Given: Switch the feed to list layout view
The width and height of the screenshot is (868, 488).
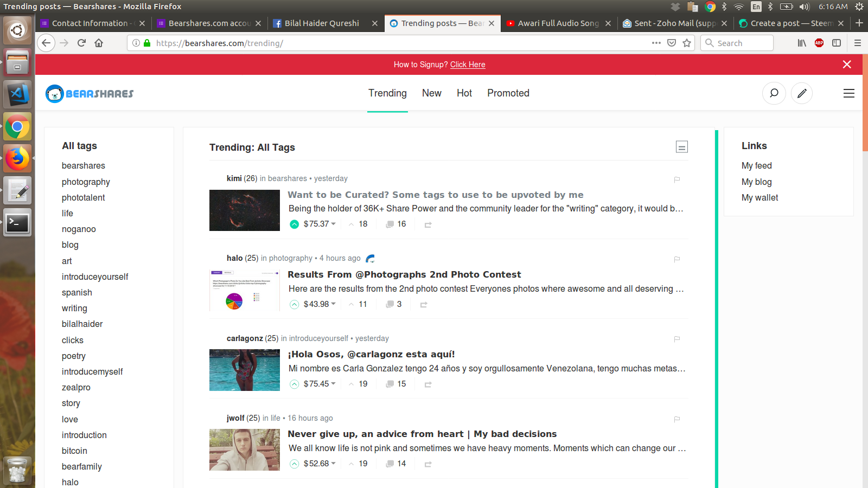Looking at the screenshot, I should pos(681,147).
